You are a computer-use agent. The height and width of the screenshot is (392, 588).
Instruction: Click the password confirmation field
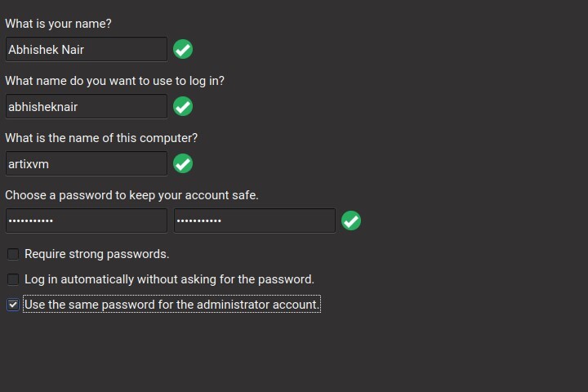pos(254,220)
